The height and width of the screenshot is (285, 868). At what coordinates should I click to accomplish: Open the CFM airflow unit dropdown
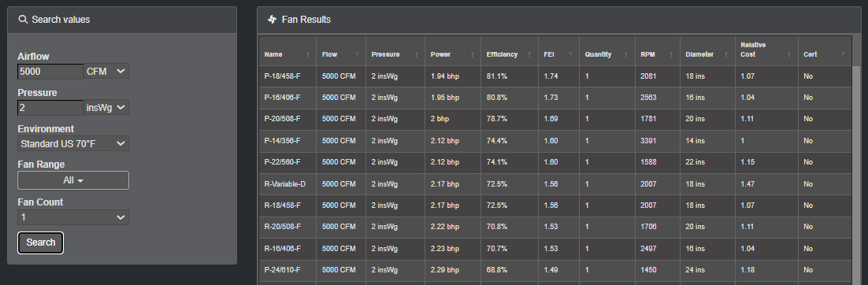click(x=106, y=72)
